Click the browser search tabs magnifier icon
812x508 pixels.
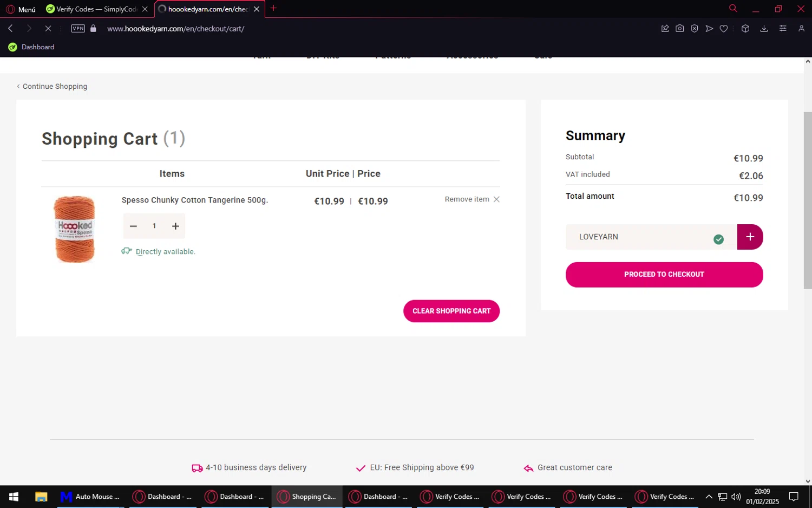(x=733, y=8)
